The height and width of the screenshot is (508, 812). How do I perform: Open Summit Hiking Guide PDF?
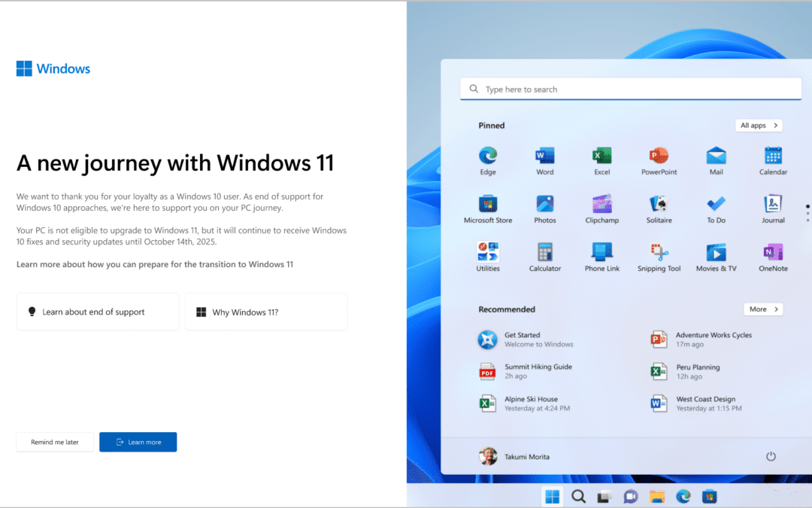(x=526, y=371)
